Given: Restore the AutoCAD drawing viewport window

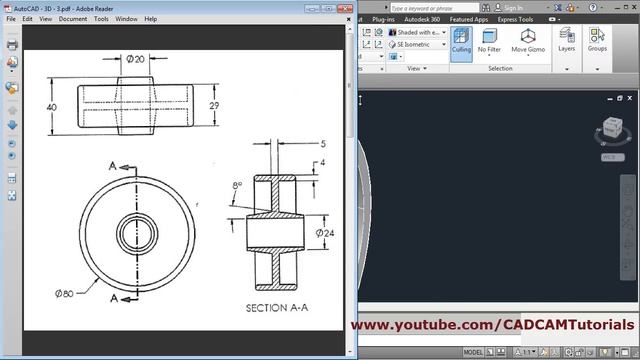Looking at the screenshot, I should 620,98.
